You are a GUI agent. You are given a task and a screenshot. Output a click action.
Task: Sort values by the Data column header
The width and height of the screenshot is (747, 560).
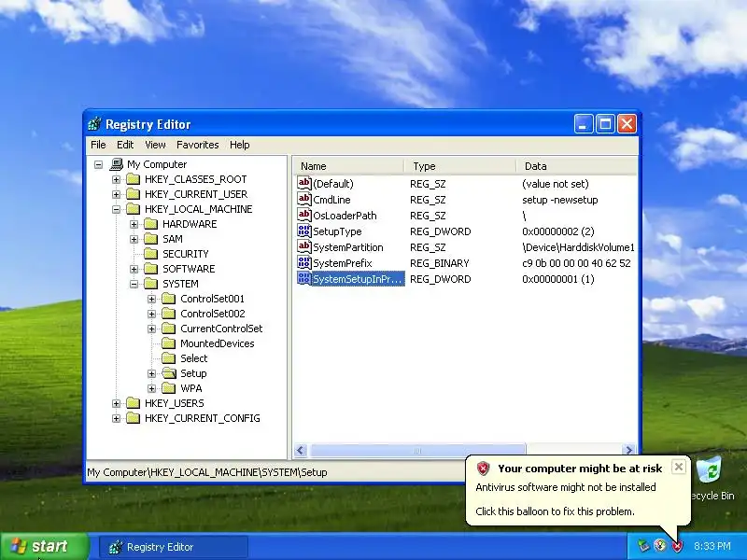pyautogui.click(x=576, y=166)
